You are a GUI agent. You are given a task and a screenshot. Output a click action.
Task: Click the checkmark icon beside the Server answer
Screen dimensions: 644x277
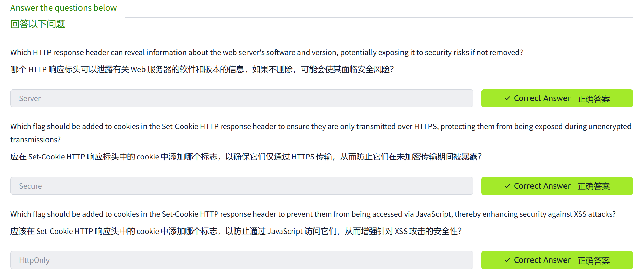tap(507, 99)
